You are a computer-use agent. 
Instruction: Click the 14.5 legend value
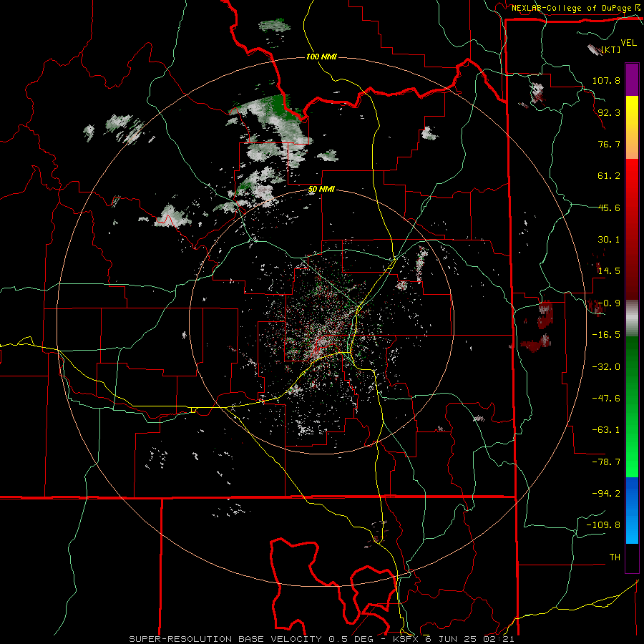click(x=609, y=271)
